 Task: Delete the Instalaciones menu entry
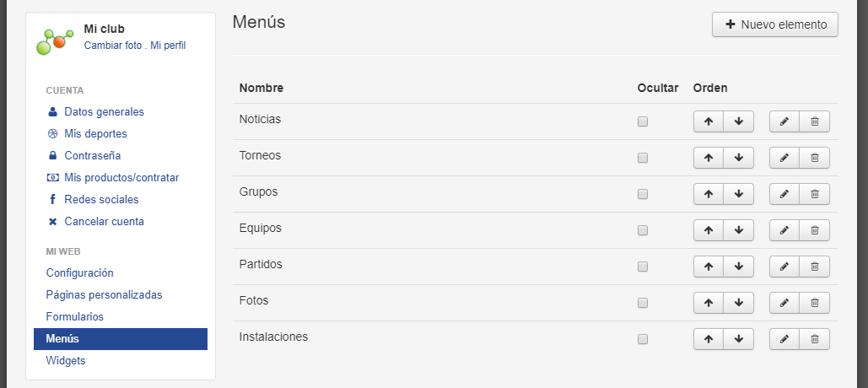pyautogui.click(x=814, y=339)
